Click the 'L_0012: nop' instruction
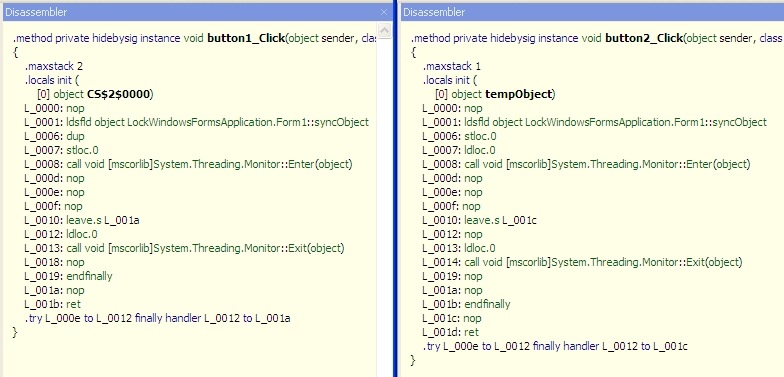Image resolution: width=784 pixels, height=377 pixels. (x=452, y=234)
